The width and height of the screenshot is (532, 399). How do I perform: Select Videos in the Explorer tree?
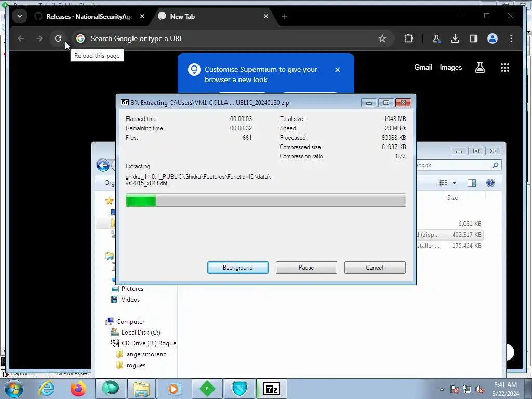click(130, 300)
